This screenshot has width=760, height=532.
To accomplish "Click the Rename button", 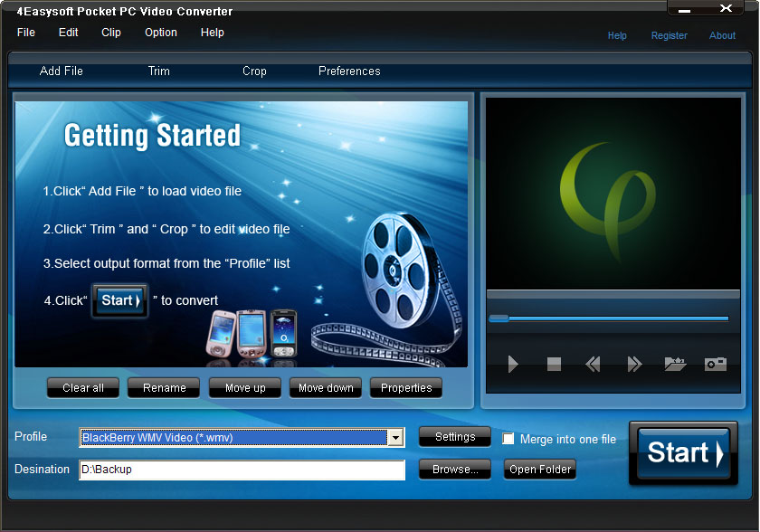I will (x=164, y=387).
